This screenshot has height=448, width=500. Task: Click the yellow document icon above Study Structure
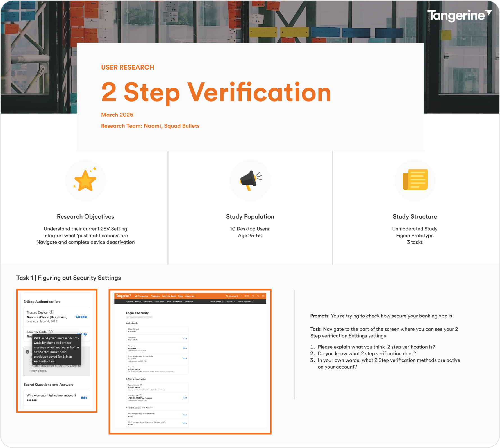[x=415, y=180]
